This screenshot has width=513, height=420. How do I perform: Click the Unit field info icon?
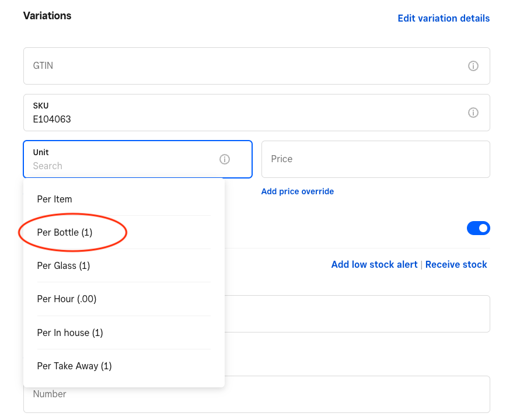[x=225, y=159]
